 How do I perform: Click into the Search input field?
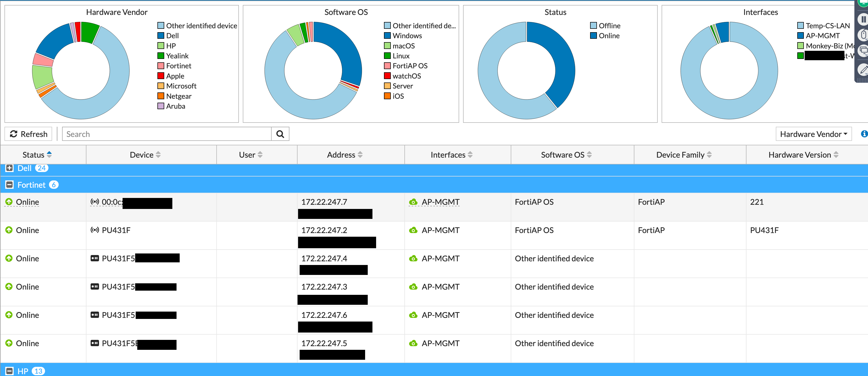coord(167,134)
